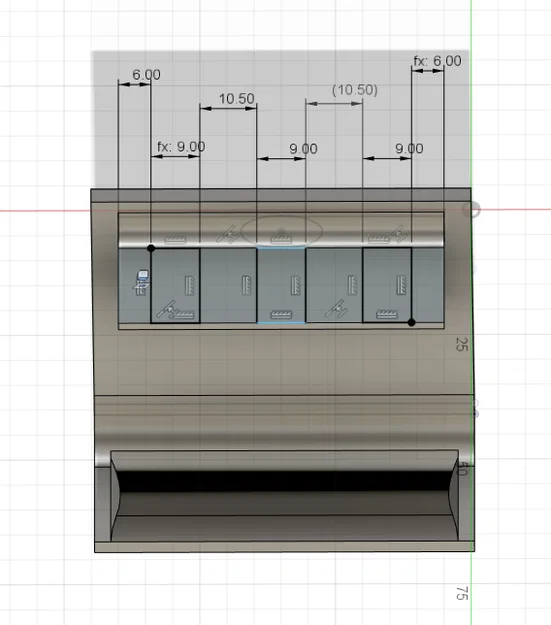Select collinear constraint icon at fx: 9.00 rectangle bottom

167,309
